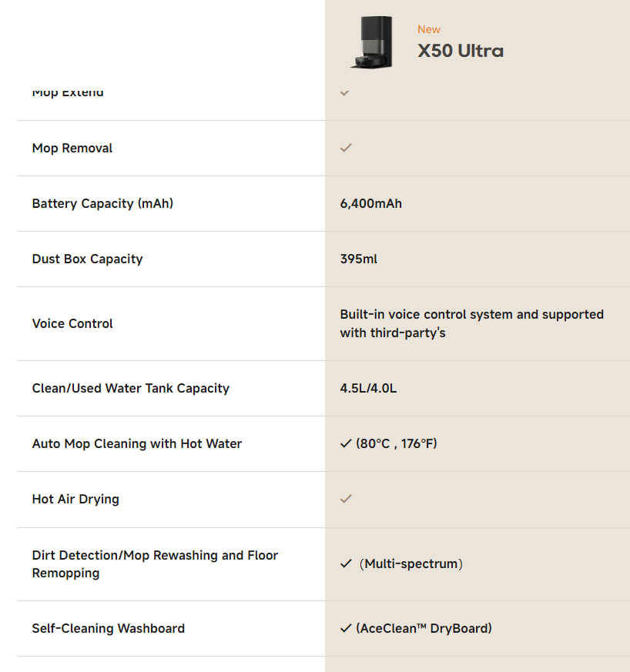Click the Mop Extend checkmark icon

[x=345, y=93]
